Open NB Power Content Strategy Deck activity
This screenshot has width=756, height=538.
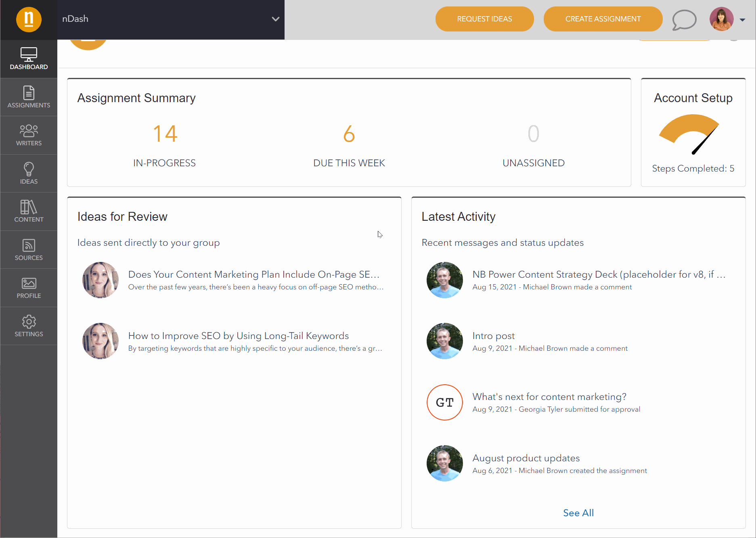tap(599, 274)
